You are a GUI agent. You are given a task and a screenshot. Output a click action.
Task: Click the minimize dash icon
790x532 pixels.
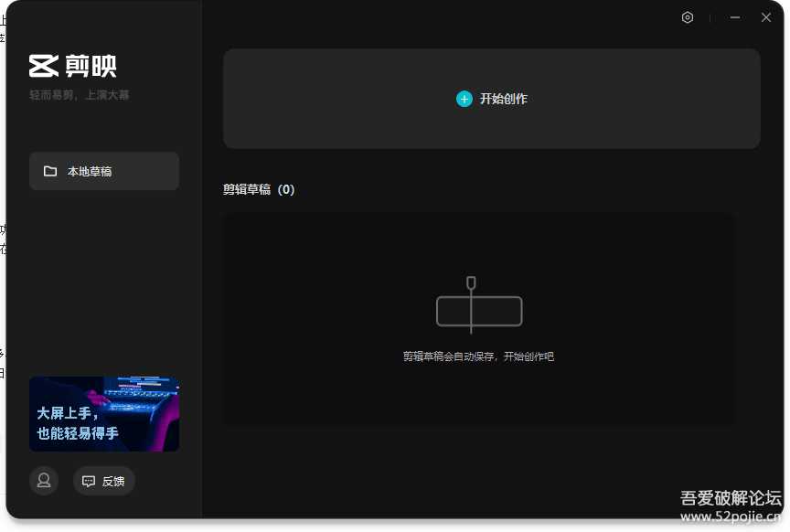(x=734, y=17)
